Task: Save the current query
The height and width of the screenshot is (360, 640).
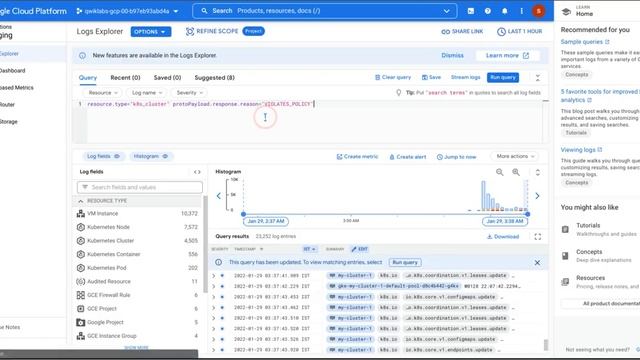Action: pyautogui.click(x=431, y=78)
